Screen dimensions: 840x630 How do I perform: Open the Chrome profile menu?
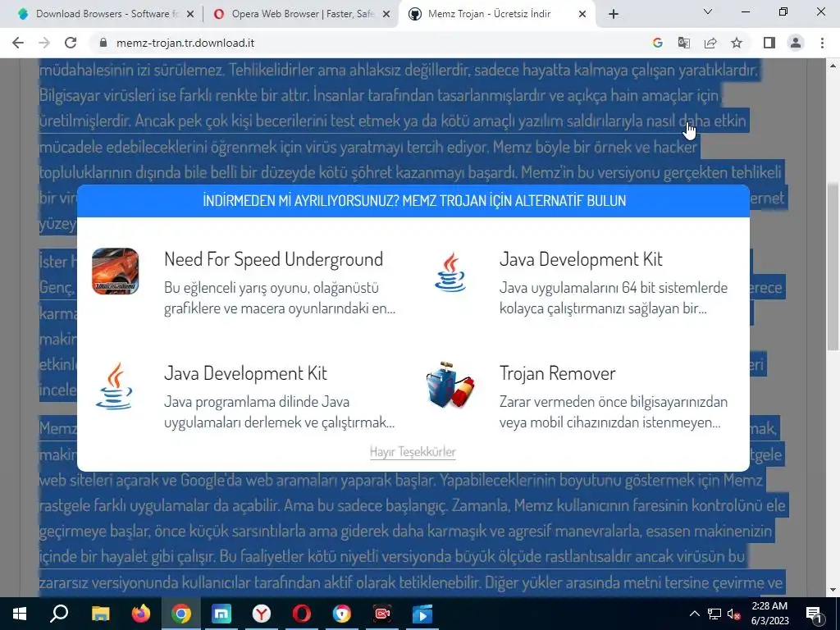(796, 43)
